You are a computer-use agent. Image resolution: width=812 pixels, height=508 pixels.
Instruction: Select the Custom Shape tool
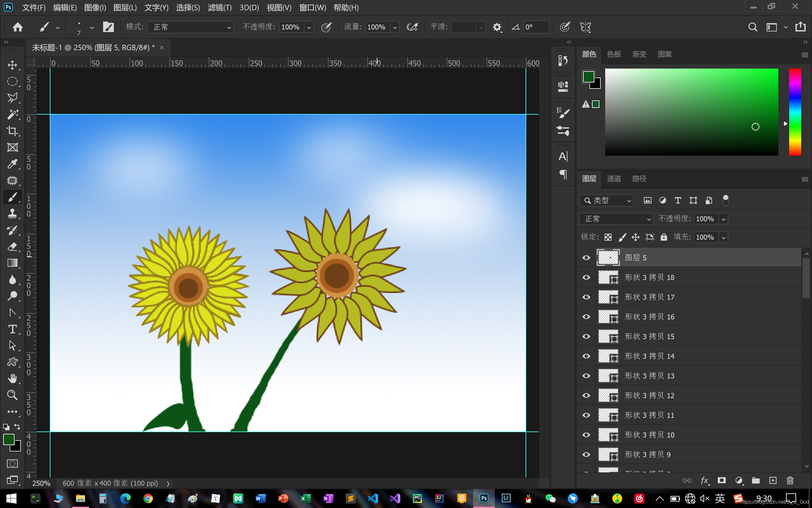coord(12,362)
